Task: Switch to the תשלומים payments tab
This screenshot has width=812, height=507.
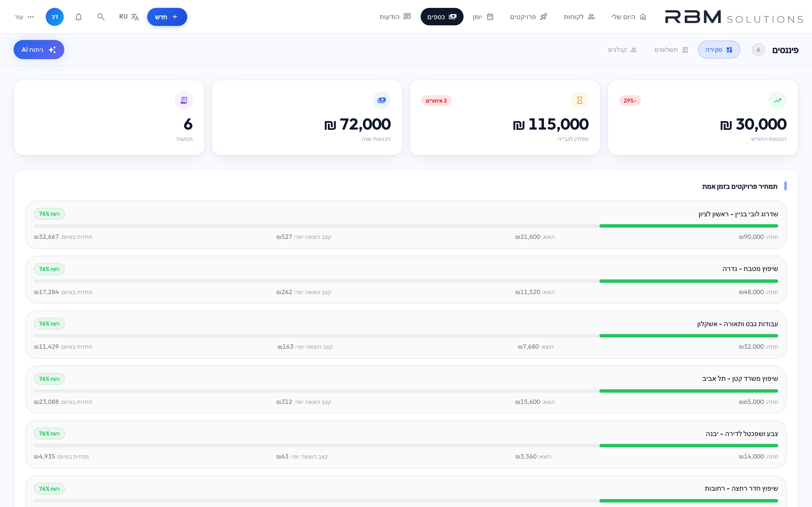Action: (671, 50)
